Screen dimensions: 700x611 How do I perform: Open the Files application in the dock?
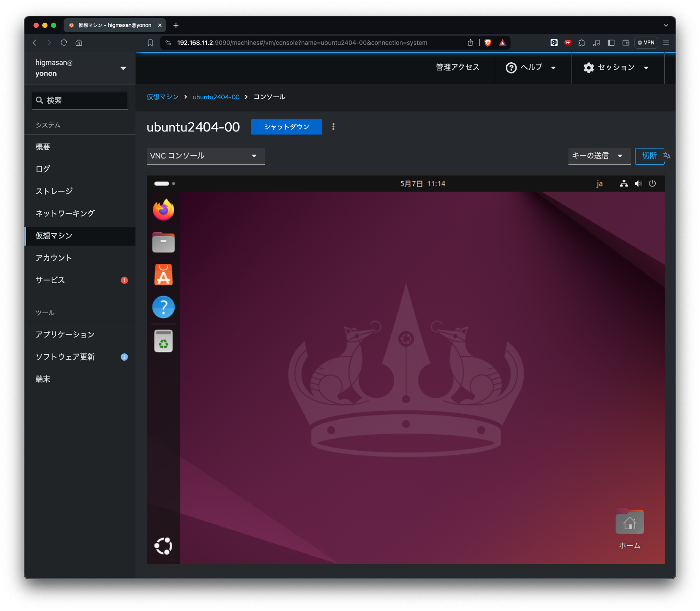(x=163, y=242)
